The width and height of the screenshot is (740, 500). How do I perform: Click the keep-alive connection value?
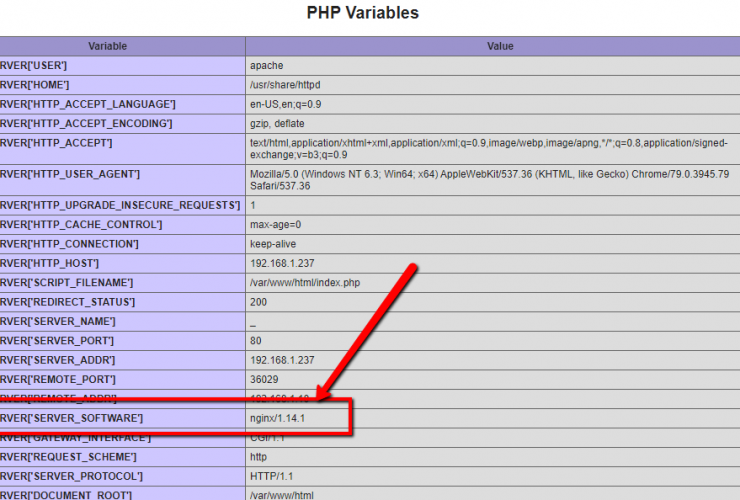[275, 244]
